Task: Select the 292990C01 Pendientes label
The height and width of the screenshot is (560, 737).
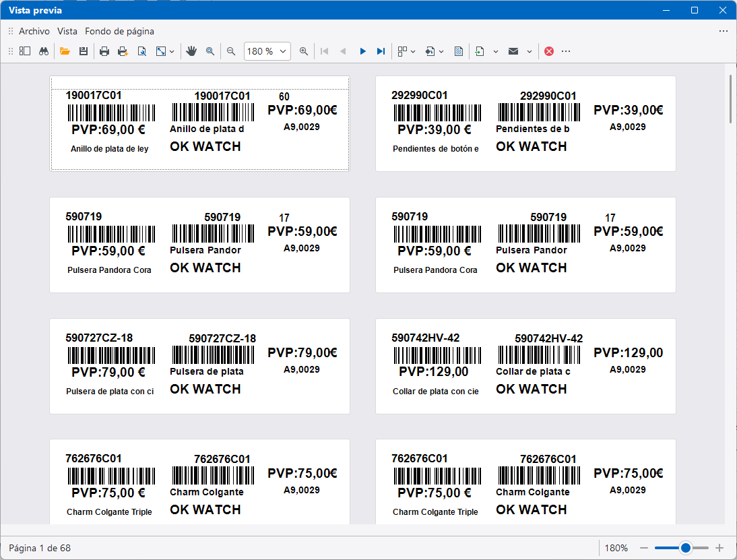Action: pos(525,124)
